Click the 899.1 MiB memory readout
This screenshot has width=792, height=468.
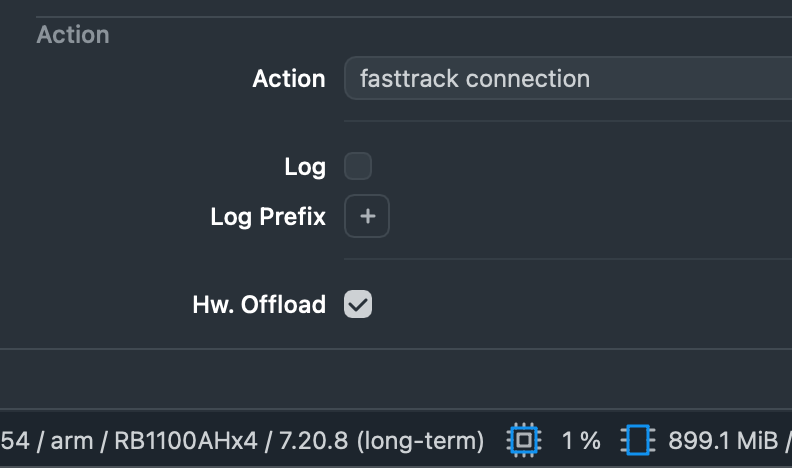[717, 440]
